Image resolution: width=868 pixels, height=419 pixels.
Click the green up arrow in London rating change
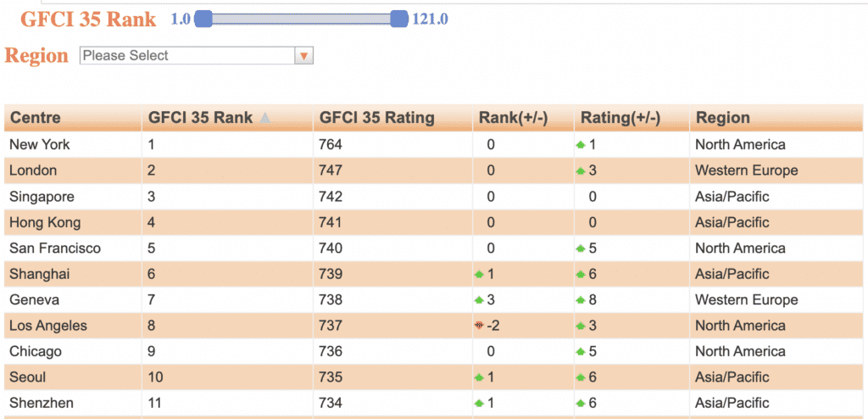click(580, 171)
